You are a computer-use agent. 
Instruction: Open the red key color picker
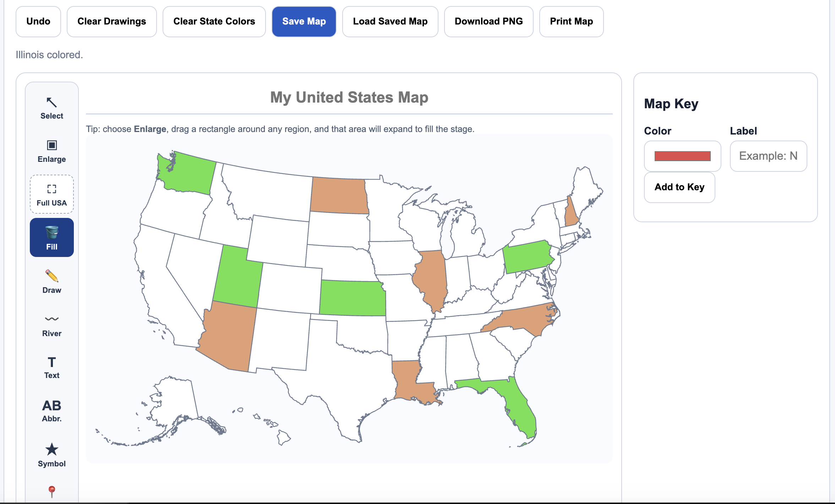pos(682,156)
